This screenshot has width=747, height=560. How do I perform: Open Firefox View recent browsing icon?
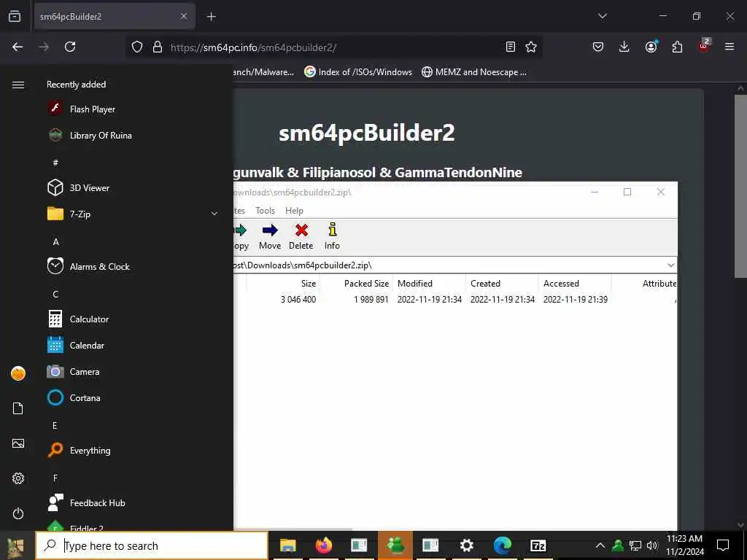tap(15, 16)
